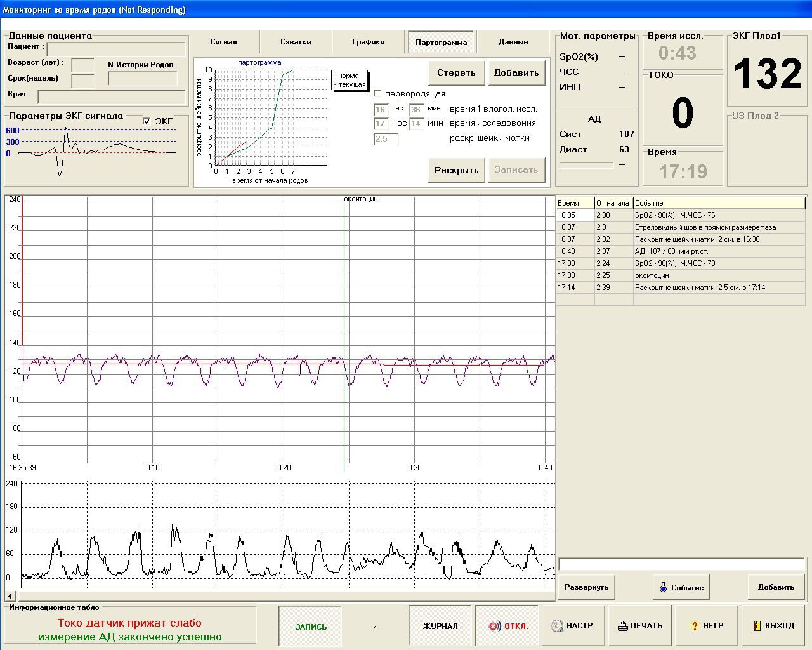Click the minutes field showing 14
The height and width of the screenshot is (650, 812).
tap(416, 124)
